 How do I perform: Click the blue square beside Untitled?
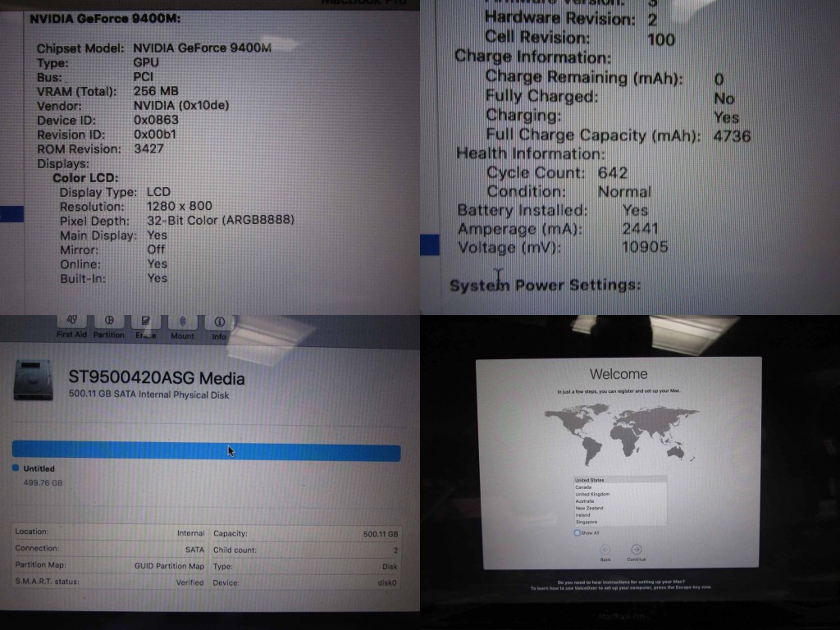tap(16, 468)
